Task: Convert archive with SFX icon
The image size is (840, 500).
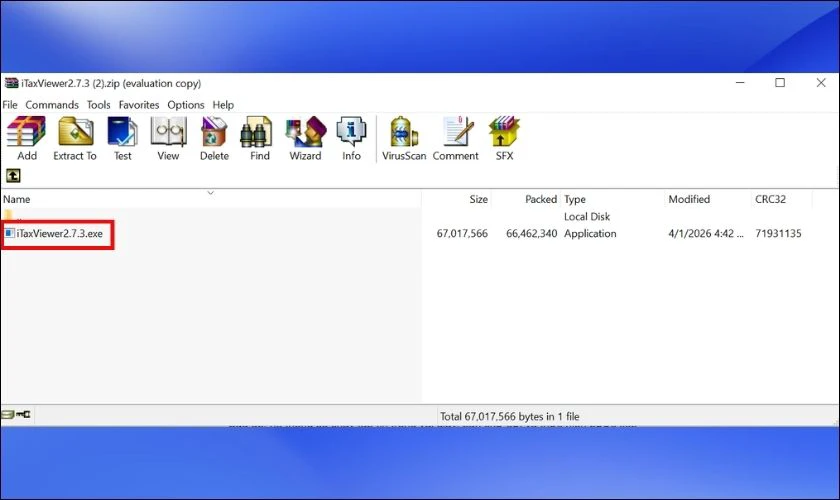Action: (503, 138)
